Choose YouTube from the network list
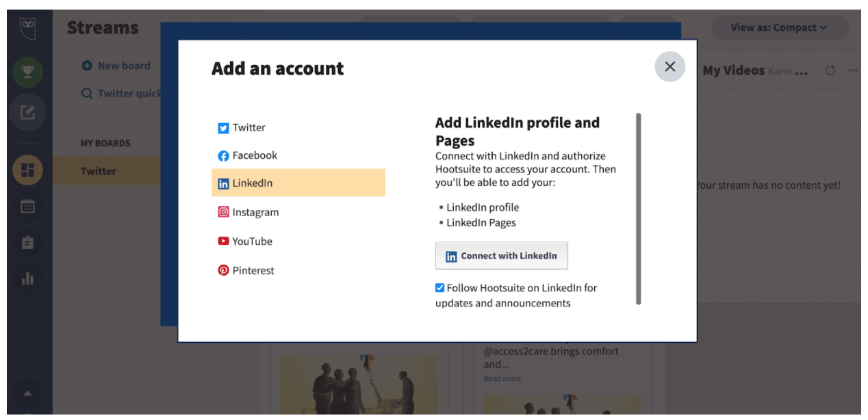 pyautogui.click(x=251, y=241)
